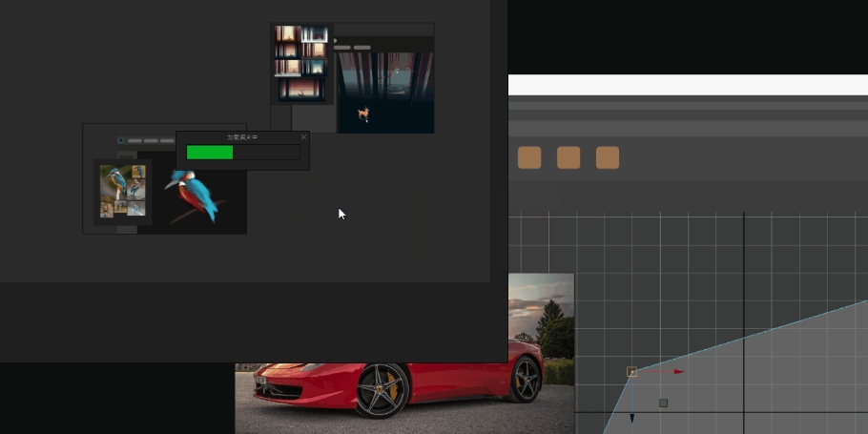868x434 pixels.
Task: Close the image loading progress dialog
Action: (303, 137)
